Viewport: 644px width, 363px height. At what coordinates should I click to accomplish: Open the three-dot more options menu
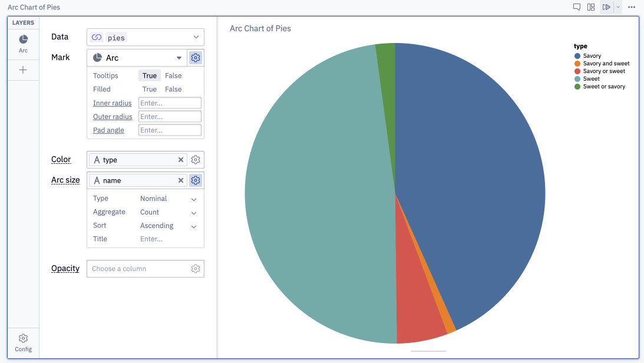tap(632, 7)
